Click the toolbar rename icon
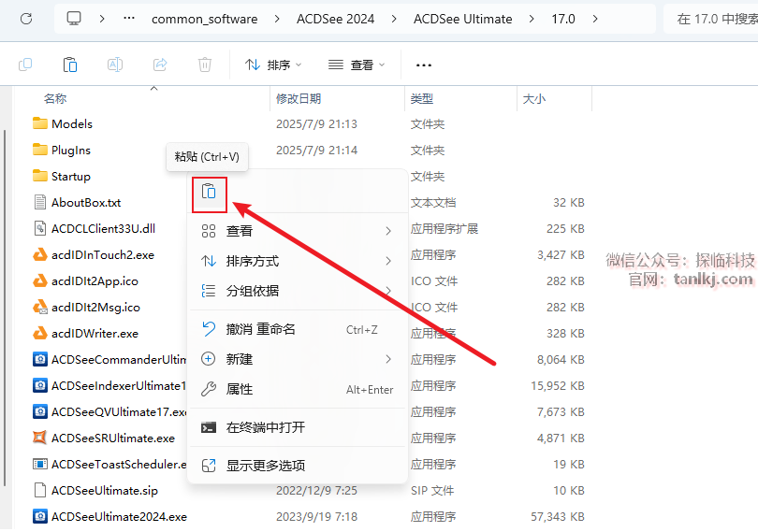The width and height of the screenshot is (758, 532). coord(115,65)
